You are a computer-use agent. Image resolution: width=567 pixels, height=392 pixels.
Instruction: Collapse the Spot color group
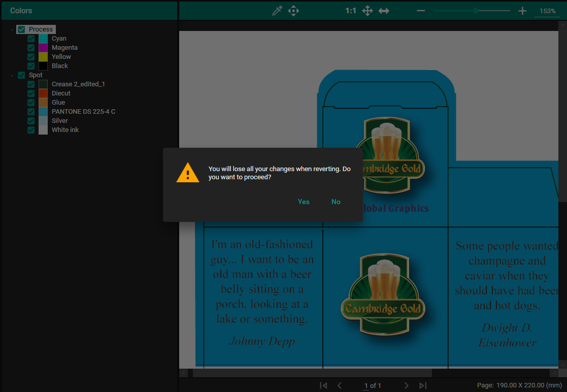click(x=12, y=76)
